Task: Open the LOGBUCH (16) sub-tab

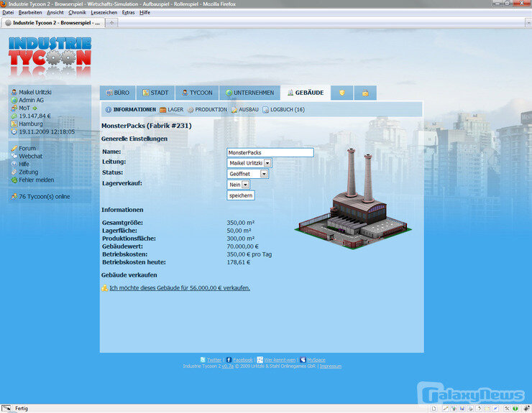Action: (x=284, y=109)
